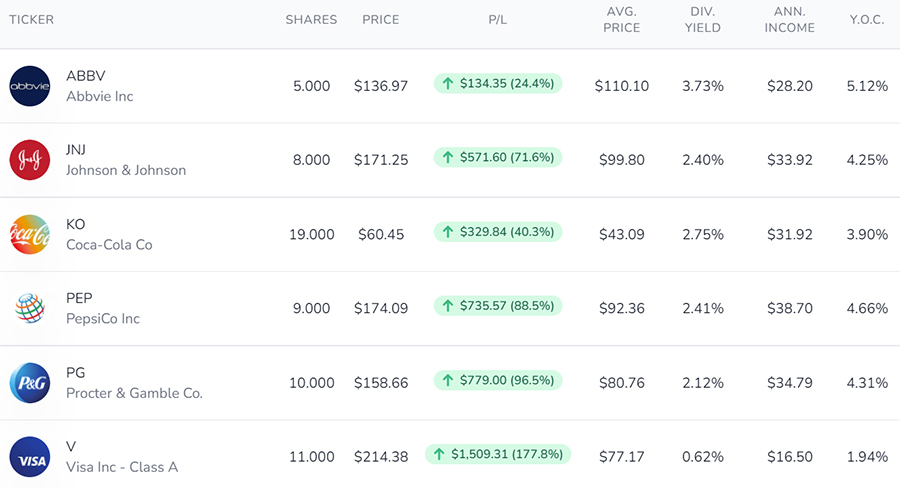Click the 19.000 shares value

coord(312,234)
